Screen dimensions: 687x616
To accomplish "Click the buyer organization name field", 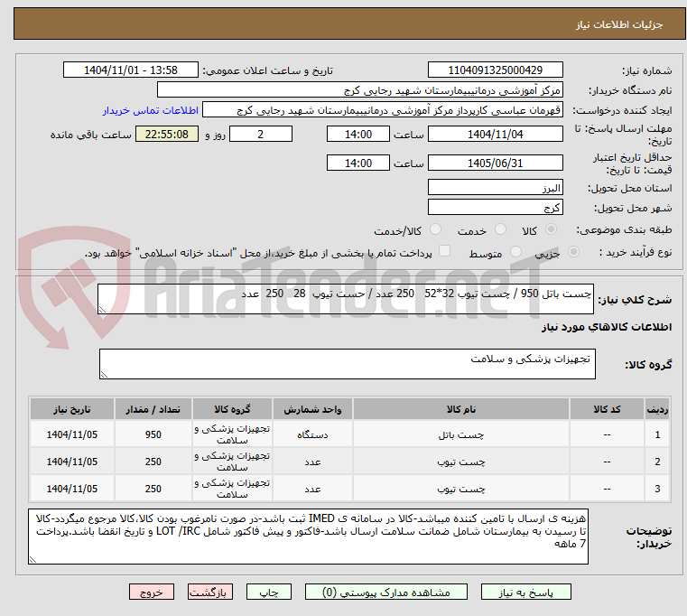I will (359, 90).
